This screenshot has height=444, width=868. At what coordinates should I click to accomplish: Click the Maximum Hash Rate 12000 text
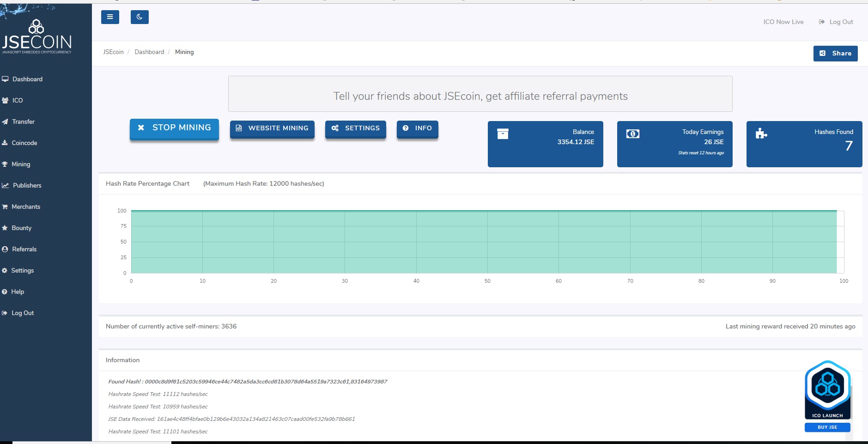pos(264,183)
